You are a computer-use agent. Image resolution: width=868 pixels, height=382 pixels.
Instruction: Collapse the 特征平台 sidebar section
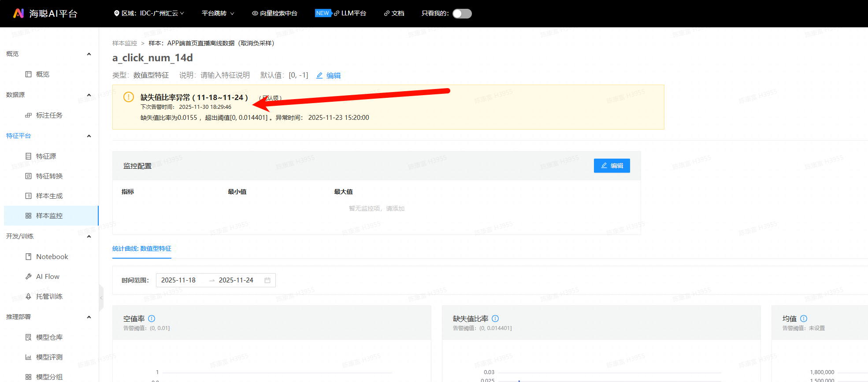[x=89, y=136]
